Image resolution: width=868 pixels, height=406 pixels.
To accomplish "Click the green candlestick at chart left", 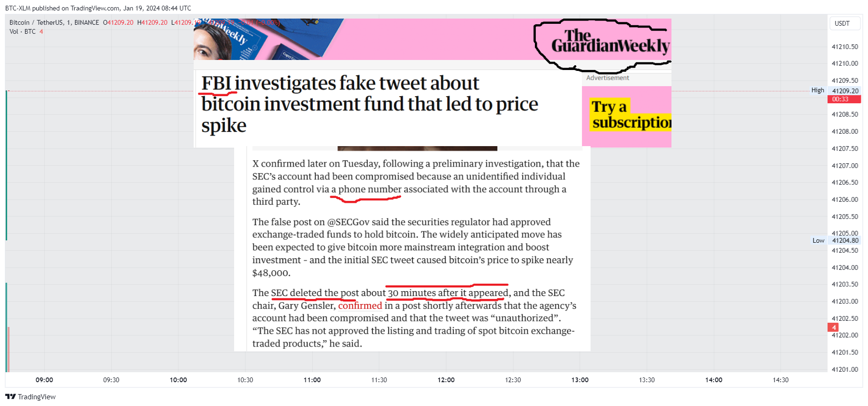I will coord(6,165).
